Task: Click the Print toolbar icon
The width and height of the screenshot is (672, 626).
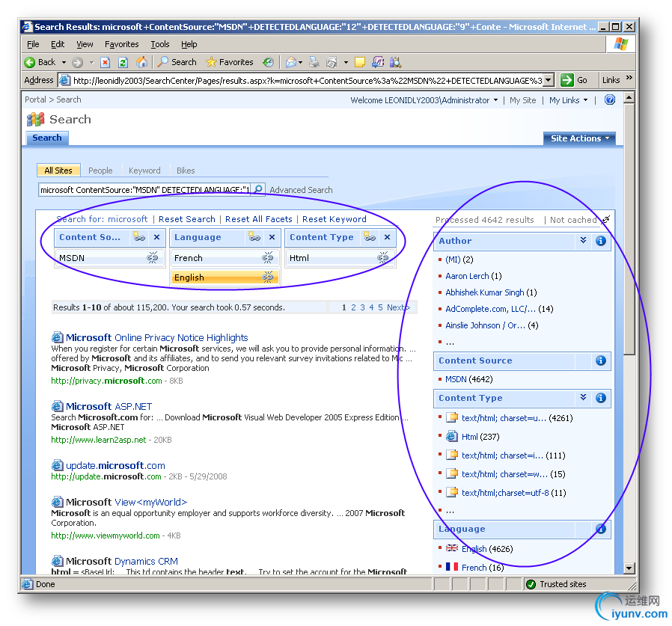Action: point(314,63)
